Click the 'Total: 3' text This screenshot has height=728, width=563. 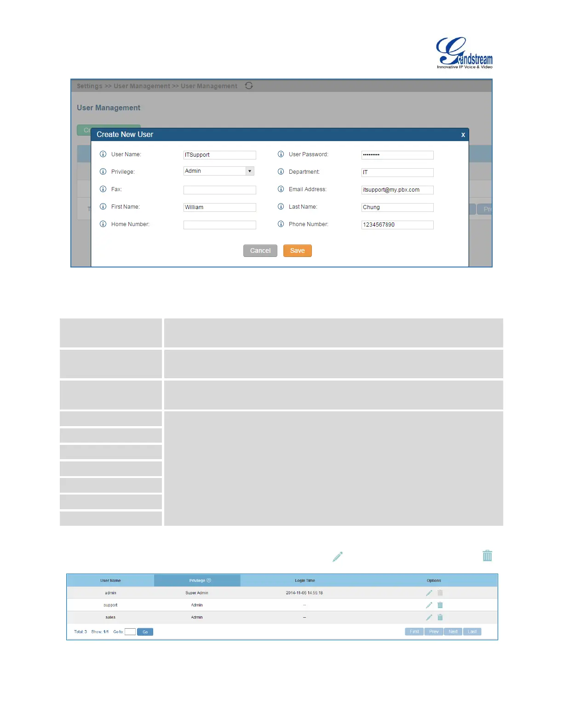[80, 632]
